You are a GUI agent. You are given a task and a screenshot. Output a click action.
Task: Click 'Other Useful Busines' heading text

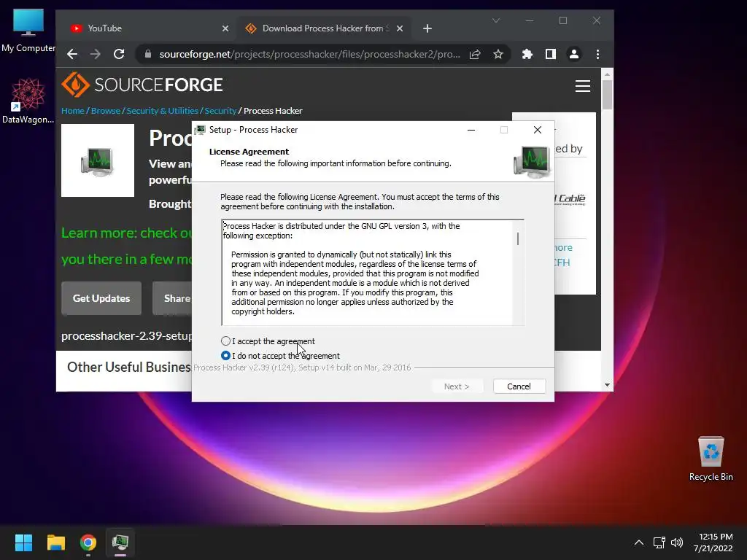point(128,367)
